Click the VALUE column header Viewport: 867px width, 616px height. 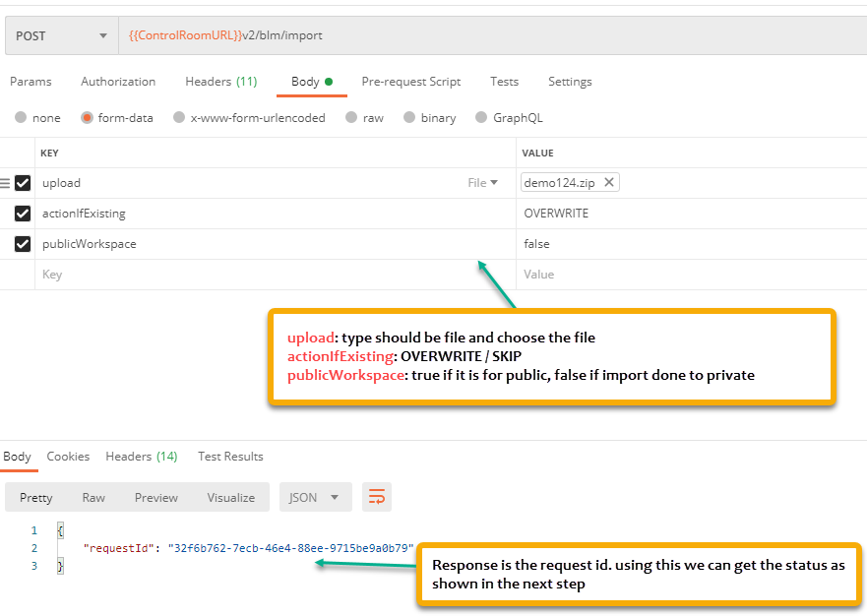[537, 154]
